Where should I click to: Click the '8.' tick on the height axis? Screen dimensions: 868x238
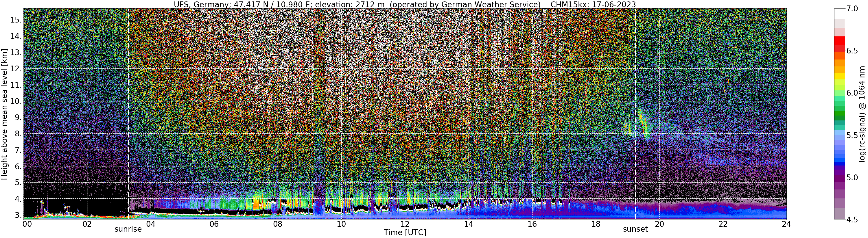(x=18, y=134)
